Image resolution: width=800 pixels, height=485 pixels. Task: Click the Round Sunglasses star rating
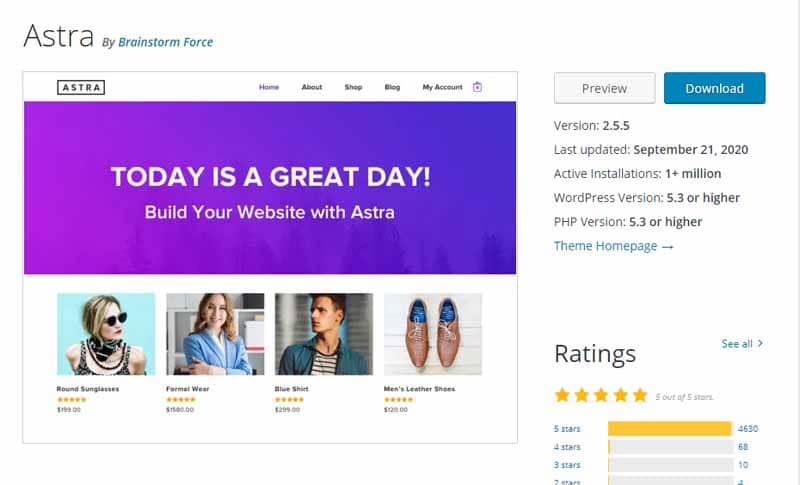click(72, 399)
